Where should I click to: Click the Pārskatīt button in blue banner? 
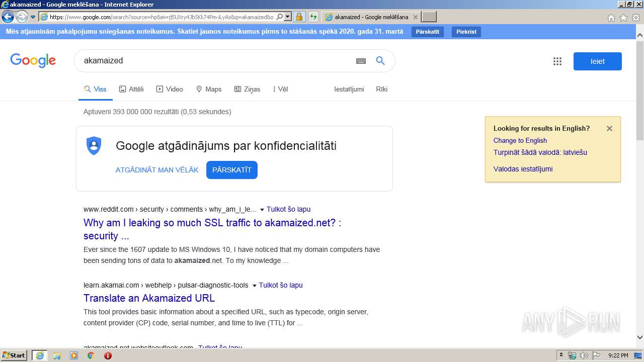(428, 32)
